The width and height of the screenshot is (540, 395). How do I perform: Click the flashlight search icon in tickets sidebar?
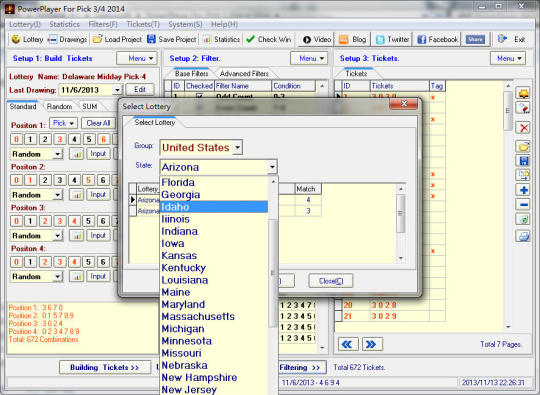tap(523, 108)
